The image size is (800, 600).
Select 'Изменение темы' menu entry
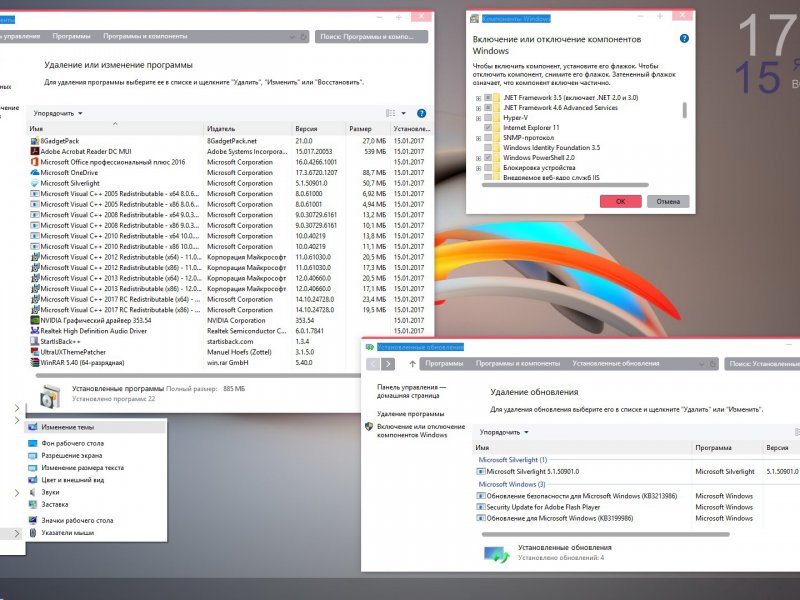point(95,427)
